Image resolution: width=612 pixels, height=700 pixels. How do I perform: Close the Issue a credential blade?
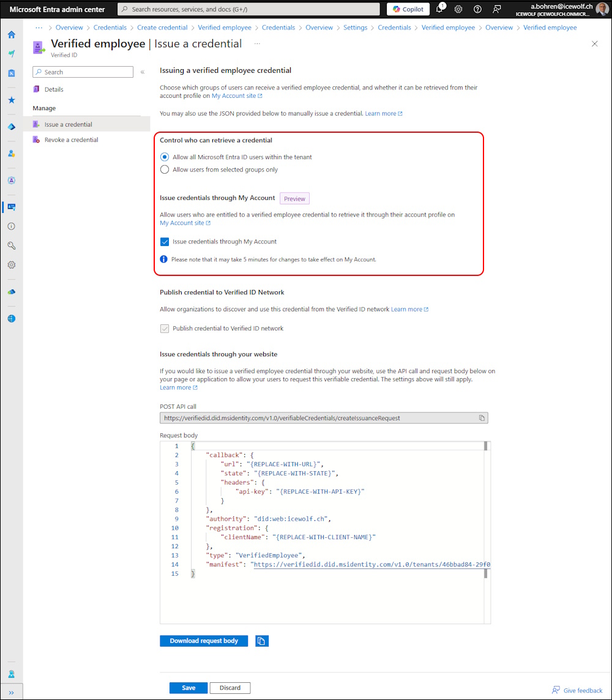pos(595,44)
